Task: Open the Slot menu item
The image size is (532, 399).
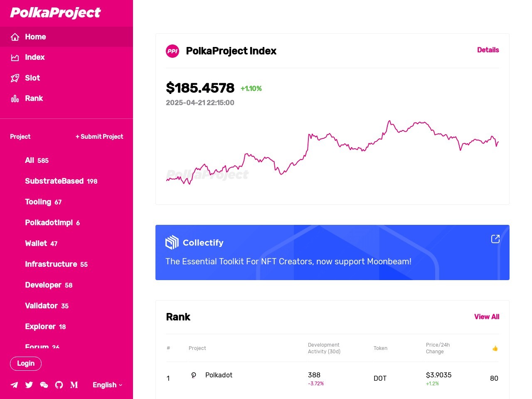Action: (x=32, y=78)
